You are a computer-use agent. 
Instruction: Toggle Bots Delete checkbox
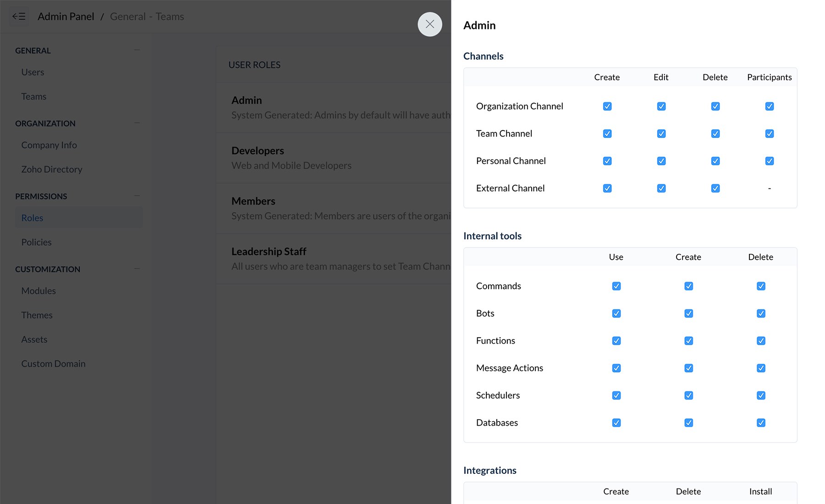[761, 313]
